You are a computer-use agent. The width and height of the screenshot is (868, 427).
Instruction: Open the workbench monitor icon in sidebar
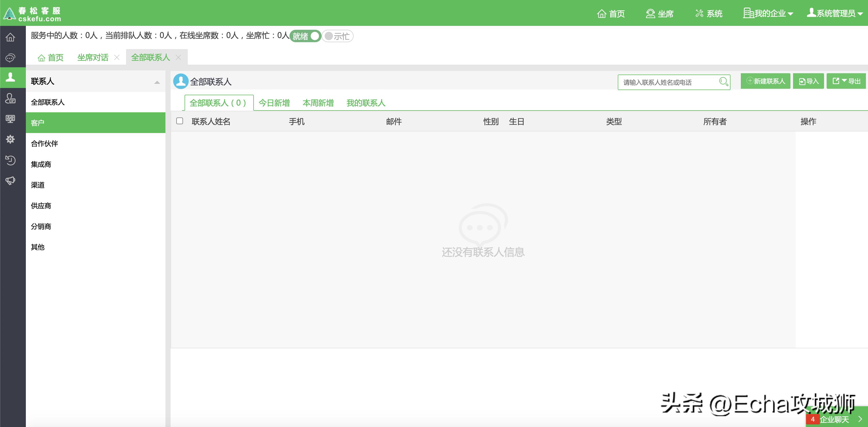(x=10, y=119)
